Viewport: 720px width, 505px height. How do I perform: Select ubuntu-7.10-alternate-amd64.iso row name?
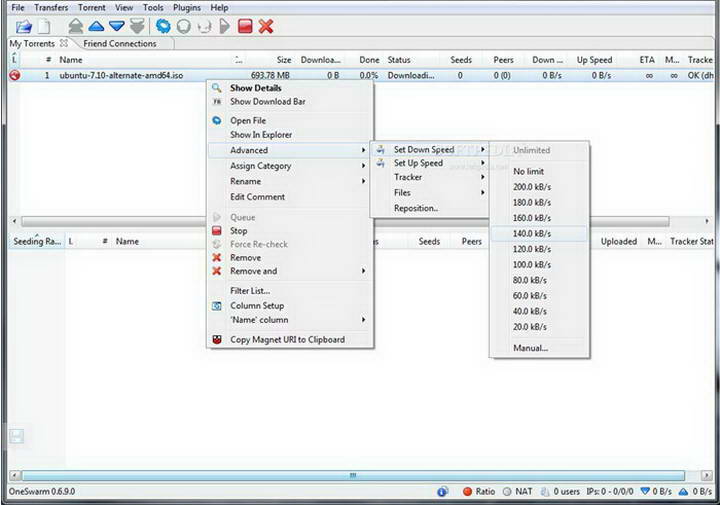tap(121, 75)
